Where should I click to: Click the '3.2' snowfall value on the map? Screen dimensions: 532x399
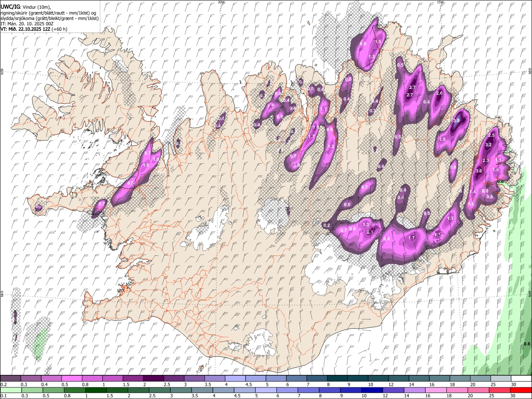click(488, 145)
